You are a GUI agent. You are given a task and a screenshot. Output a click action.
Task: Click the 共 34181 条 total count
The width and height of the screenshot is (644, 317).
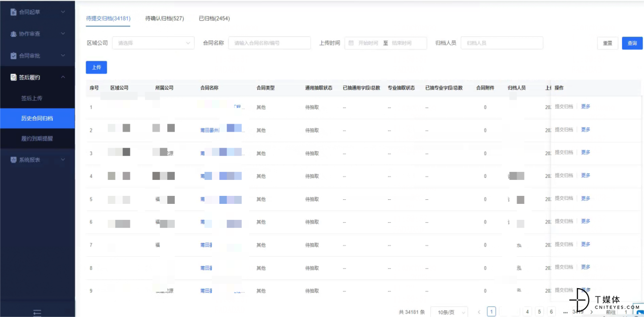[412, 312]
